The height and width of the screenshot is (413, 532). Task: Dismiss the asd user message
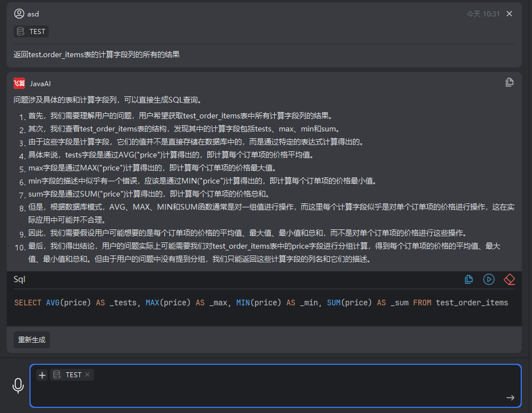pyautogui.click(x=509, y=14)
